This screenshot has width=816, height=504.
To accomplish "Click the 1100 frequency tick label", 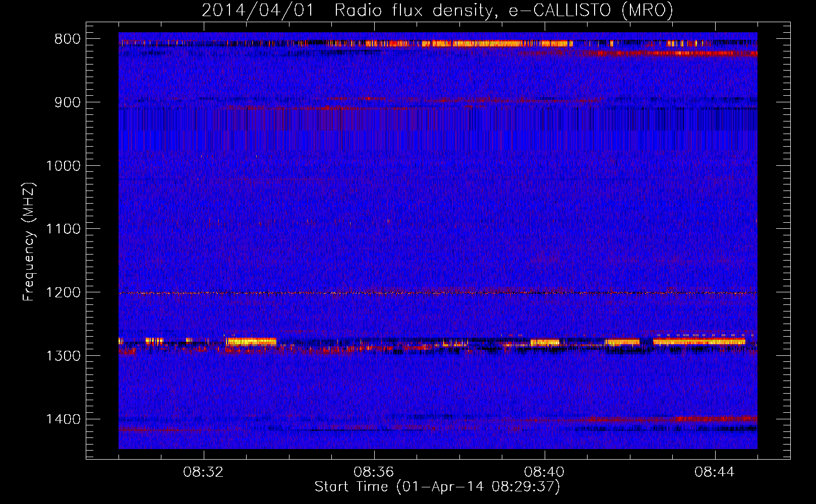I will [63, 229].
